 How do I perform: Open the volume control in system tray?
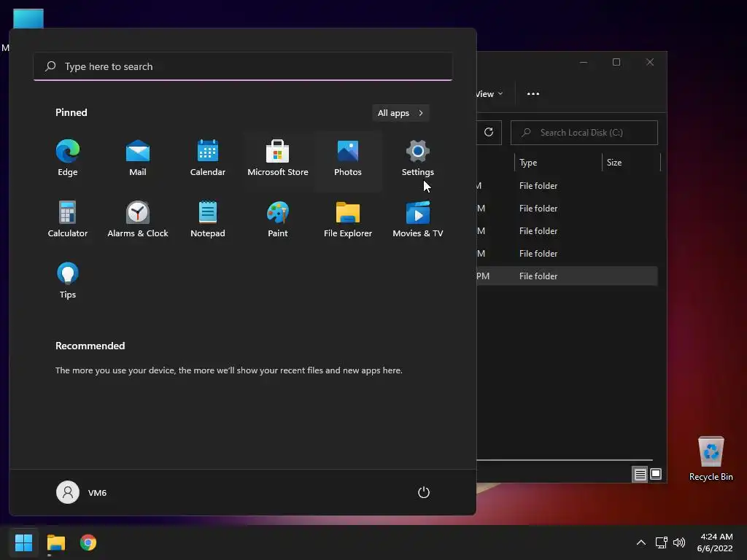point(679,542)
